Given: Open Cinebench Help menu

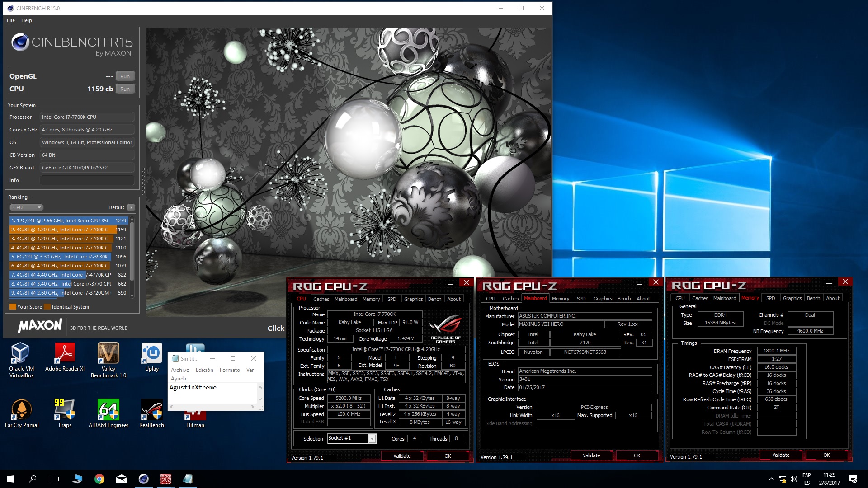Looking at the screenshot, I should tap(27, 20).
